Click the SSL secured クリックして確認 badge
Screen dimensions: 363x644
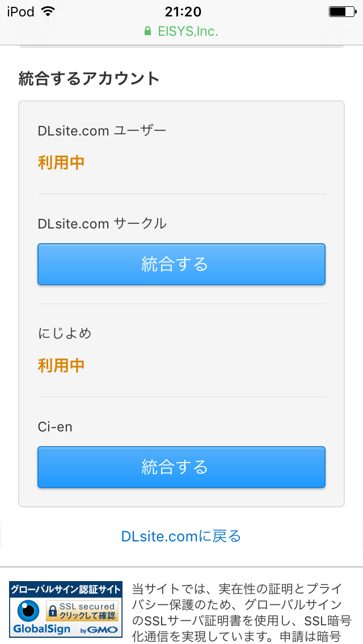[x=82, y=611]
